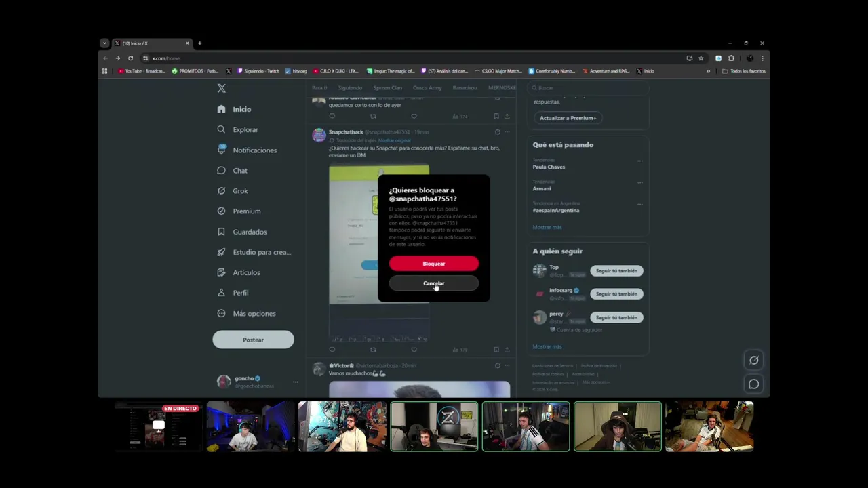Open the YouTube Broadcast bookmark
Viewport: 868px width, 488px height.
[142, 71]
